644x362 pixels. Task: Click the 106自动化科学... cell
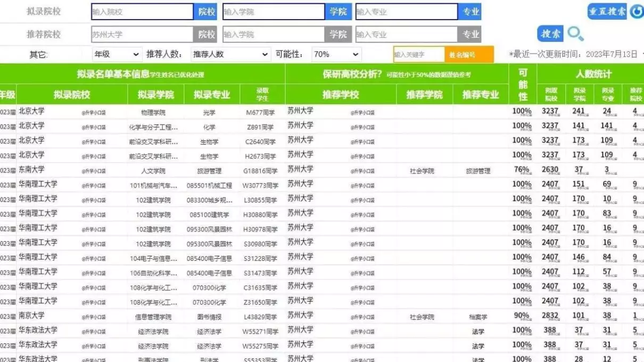pos(153,273)
